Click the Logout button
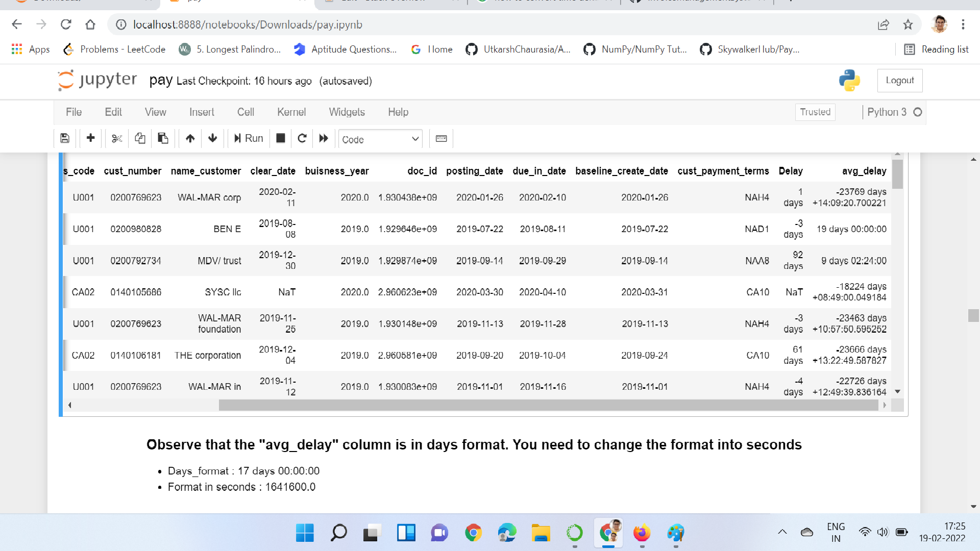The image size is (980, 551). [x=900, y=81]
